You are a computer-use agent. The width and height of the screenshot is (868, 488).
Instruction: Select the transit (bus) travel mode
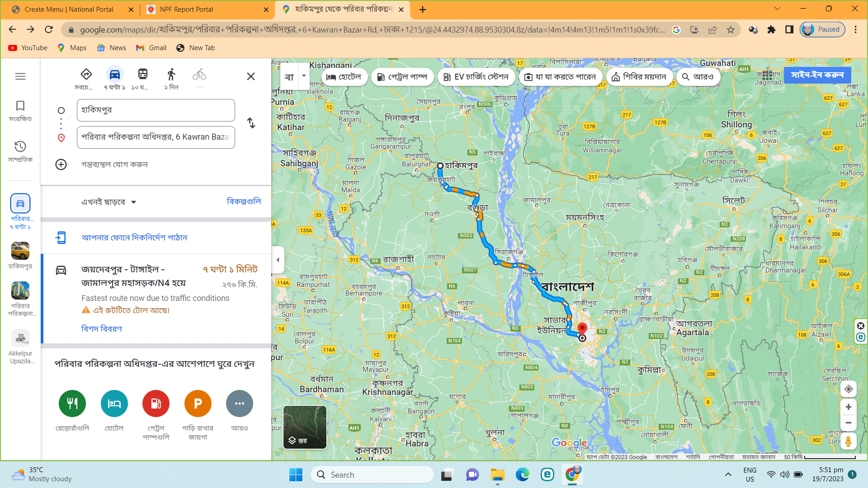(142, 74)
